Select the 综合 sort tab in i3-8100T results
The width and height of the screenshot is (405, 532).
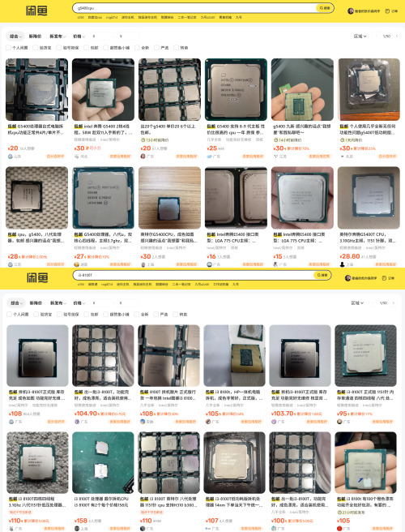coord(16,303)
